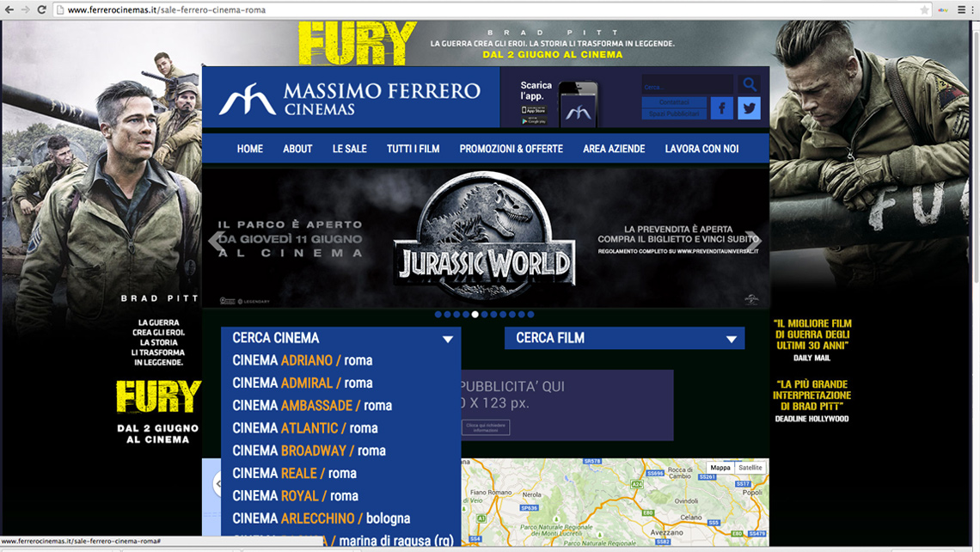Click the Google Play download badge
Image resolution: width=980 pixels, height=552 pixels.
tap(534, 120)
